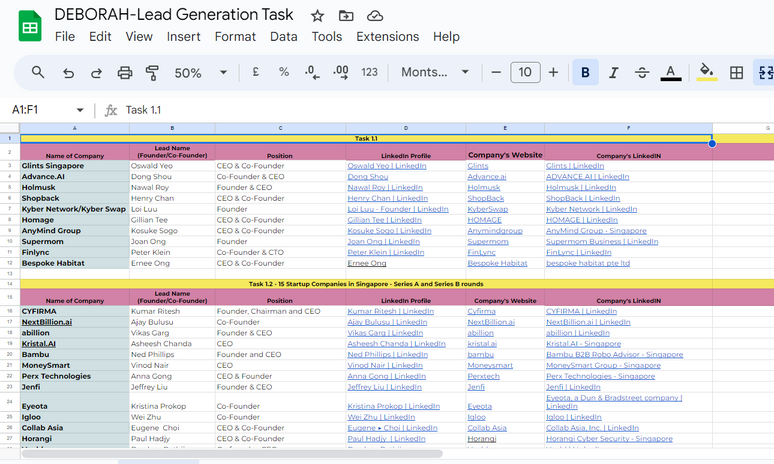Select the NextBillion.ai company name cell
The width and height of the screenshot is (774, 464).
75,322
